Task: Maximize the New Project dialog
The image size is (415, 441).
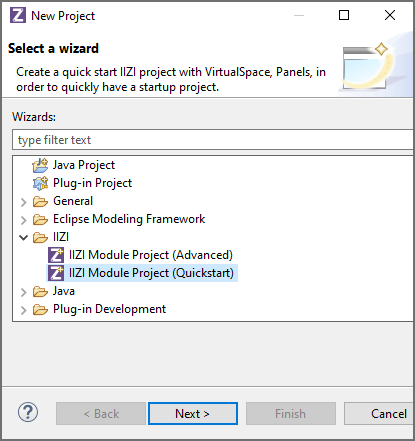Action: click(344, 15)
